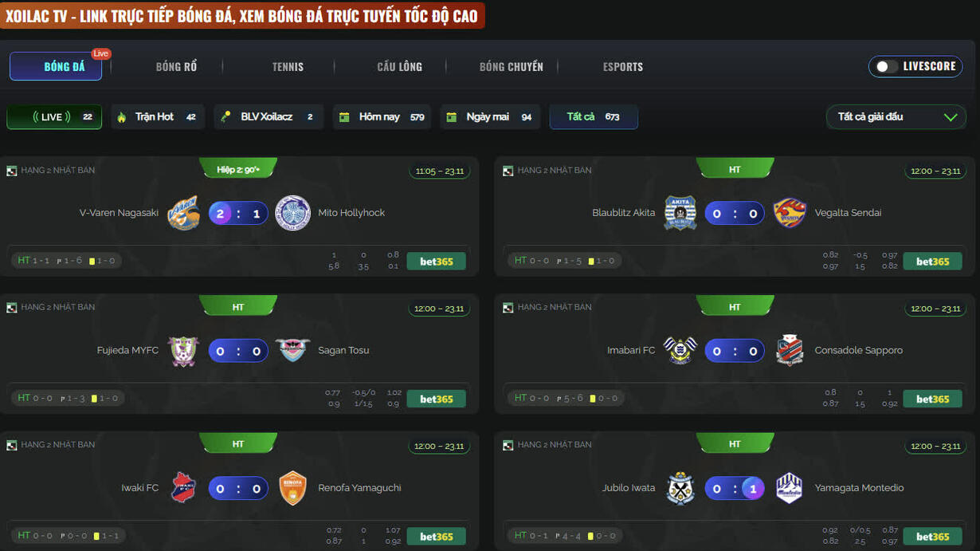Switch to the Bóng Rổ tab
The height and width of the screenshot is (551, 980).
pyautogui.click(x=176, y=67)
